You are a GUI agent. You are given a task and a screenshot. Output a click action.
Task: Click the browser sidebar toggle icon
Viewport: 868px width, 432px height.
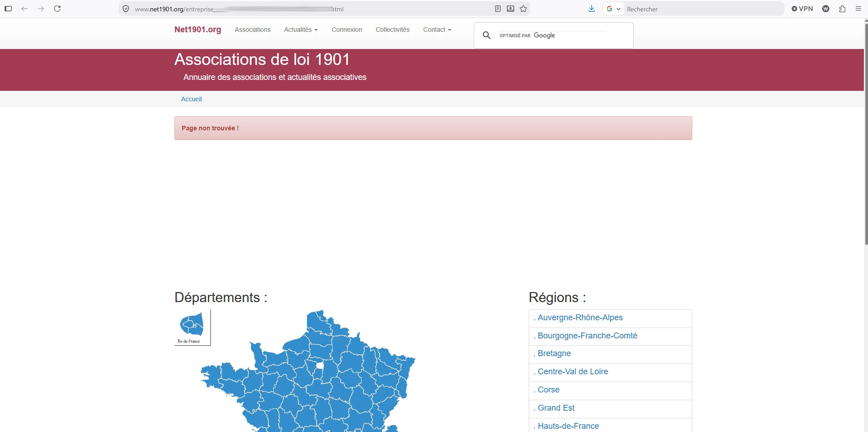(8, 9)
